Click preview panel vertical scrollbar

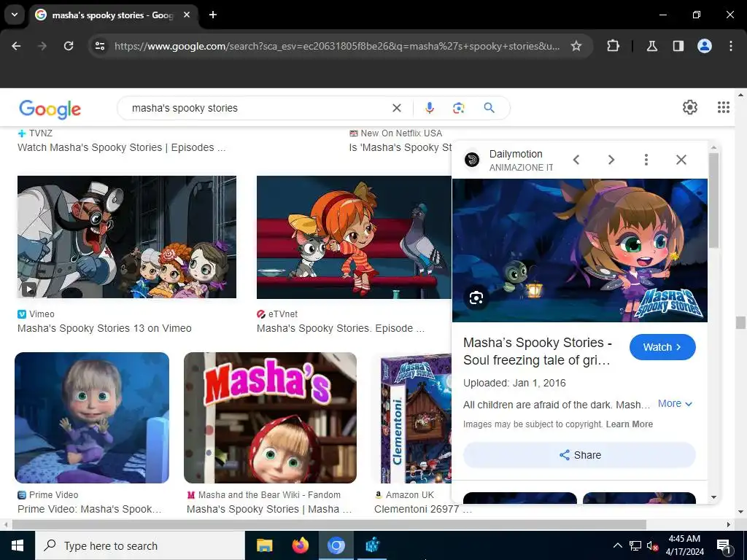click(713, 200)
